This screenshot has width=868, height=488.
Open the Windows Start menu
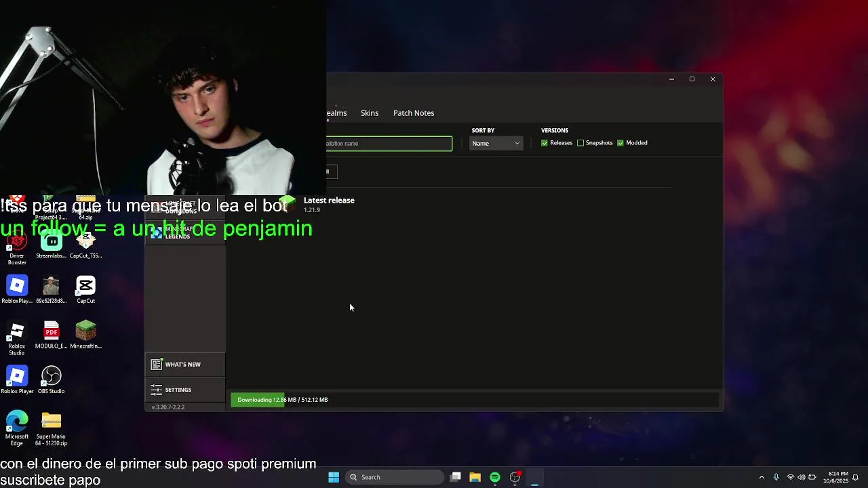(334, 477)
